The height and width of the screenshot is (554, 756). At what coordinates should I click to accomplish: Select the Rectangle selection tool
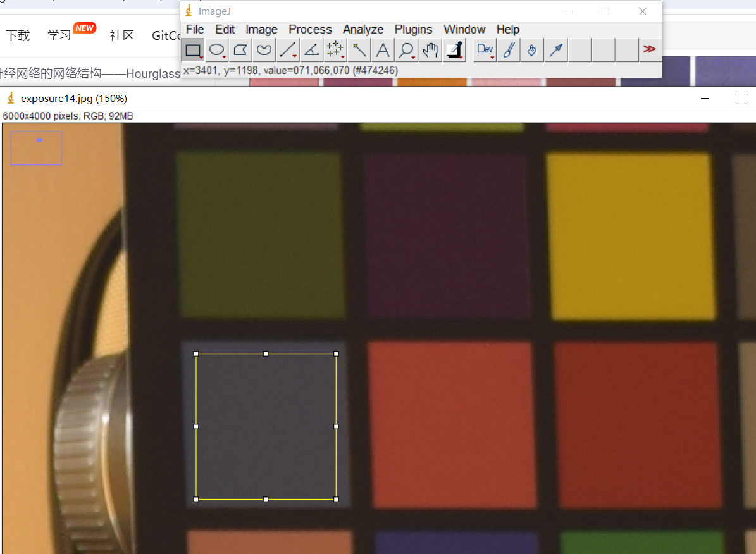coord(193,50)
